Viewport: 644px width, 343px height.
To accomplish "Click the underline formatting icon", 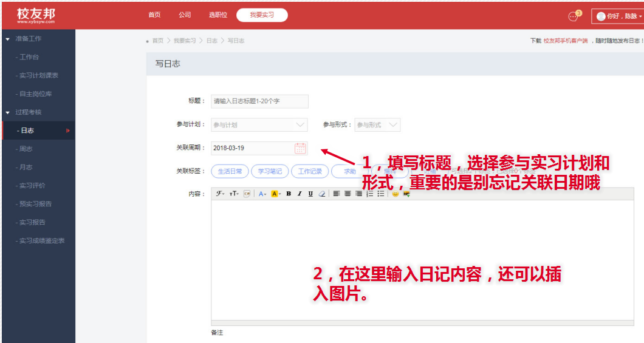I will click(x=310, y=194).
